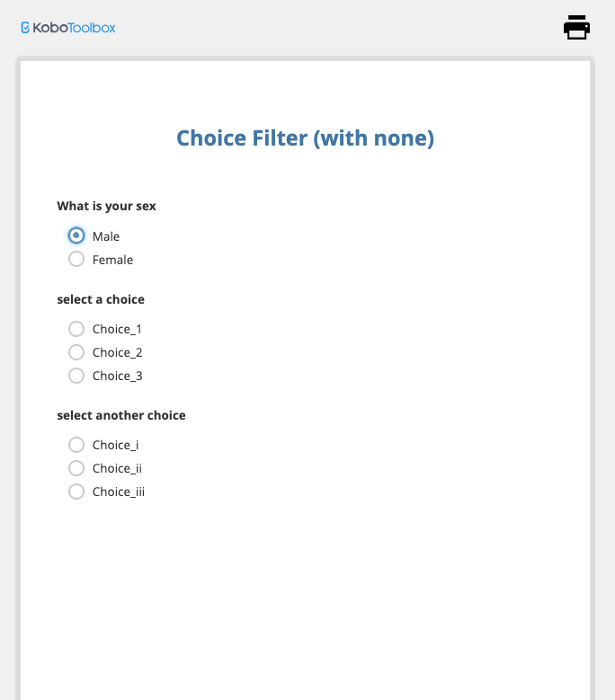Choose the Choice_i radio button

point(76,445)
